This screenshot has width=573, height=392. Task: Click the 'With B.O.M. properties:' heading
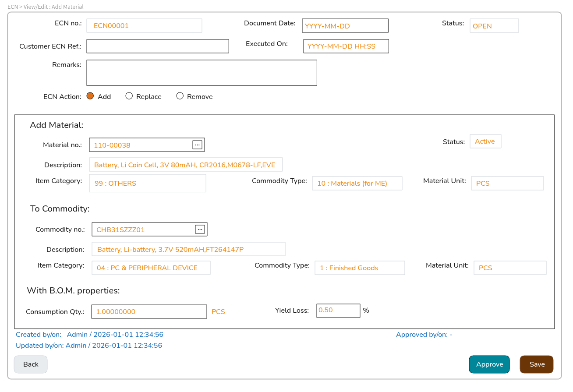click(x=73, y=290)
